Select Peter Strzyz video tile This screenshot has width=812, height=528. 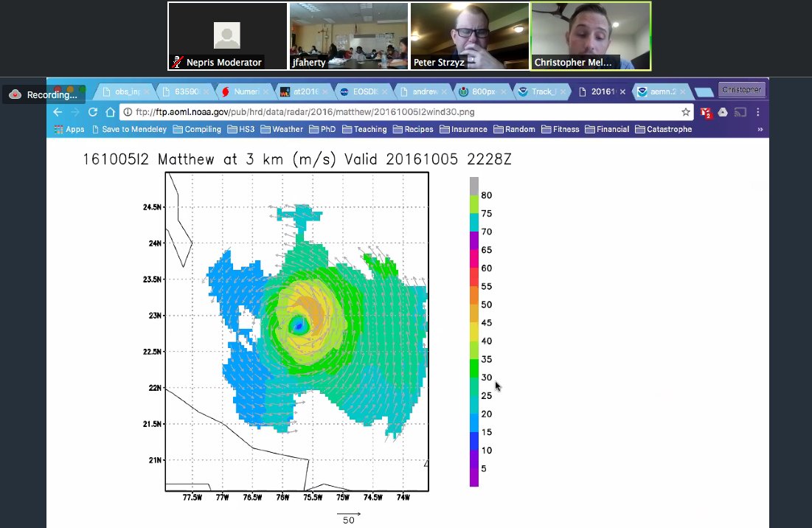pos(470,35)
